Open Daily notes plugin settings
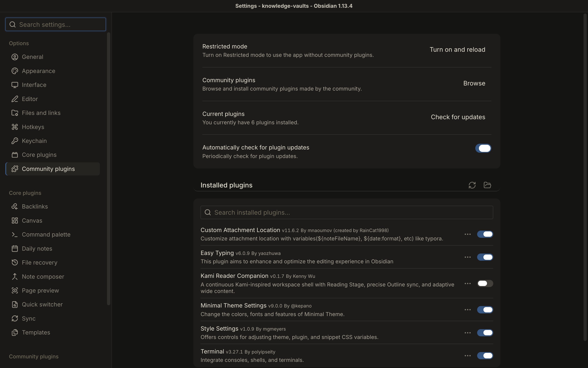The height and width of the screenshot is (368, 588). click(x=53, y=248)
